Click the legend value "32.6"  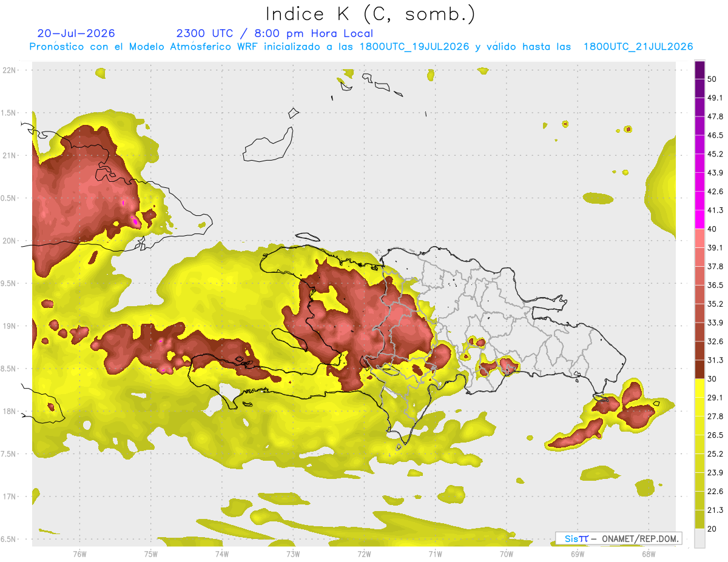point(715,341)
